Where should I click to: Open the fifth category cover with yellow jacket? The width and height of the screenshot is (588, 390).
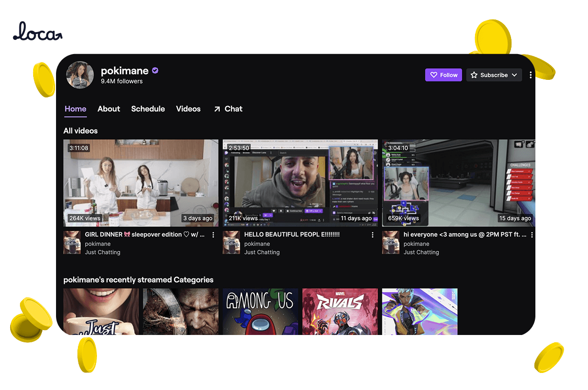[x=419, y=312]
